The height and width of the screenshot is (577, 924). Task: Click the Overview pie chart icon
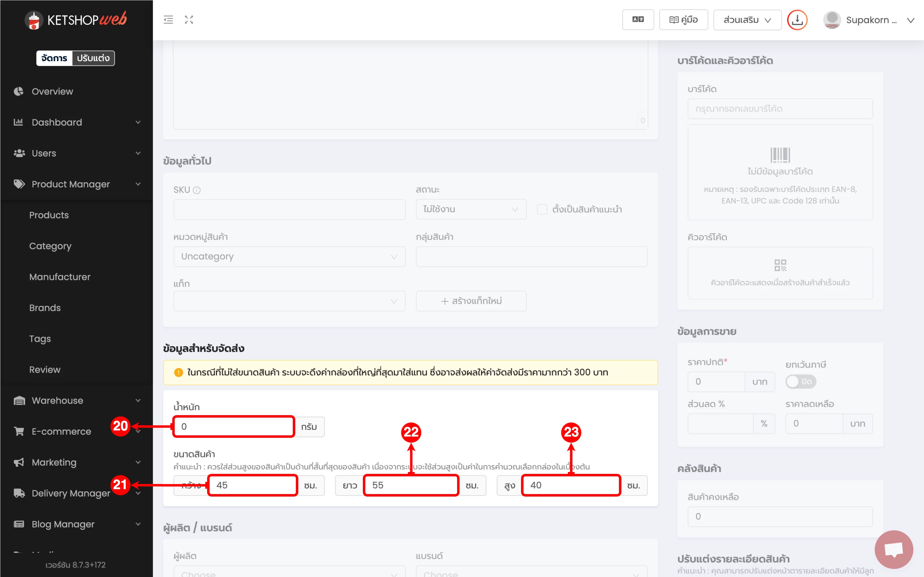click(19, 91)
